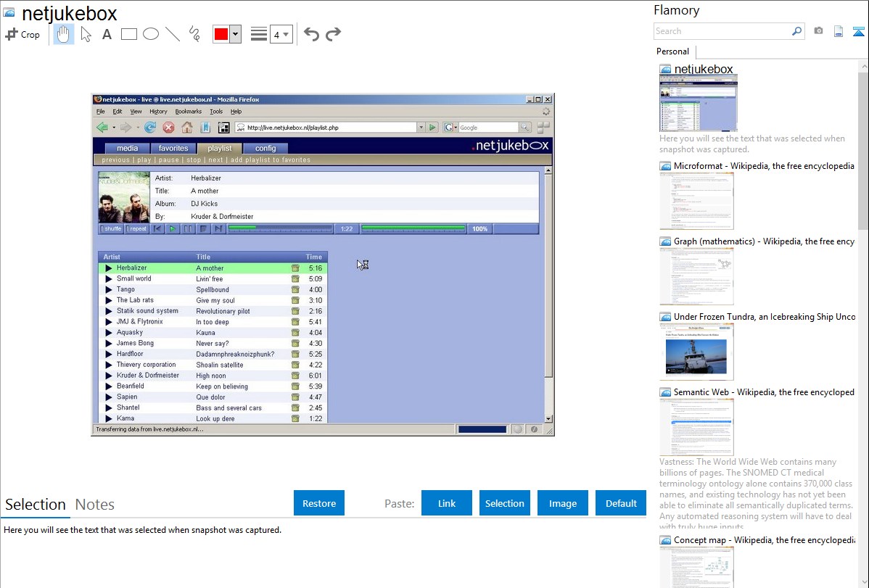Open the annotation color dropdown arrow
The image size is (869, 588).
pos(236,34)
